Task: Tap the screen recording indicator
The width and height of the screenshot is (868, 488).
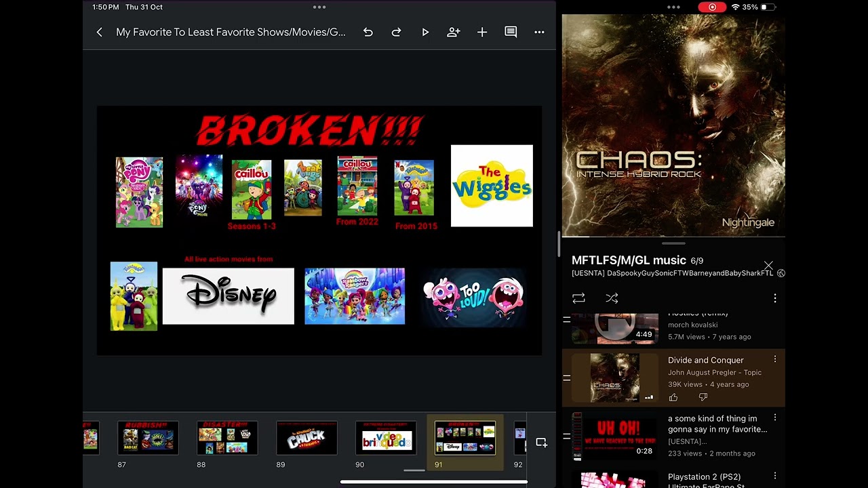Action: (712, 7)
